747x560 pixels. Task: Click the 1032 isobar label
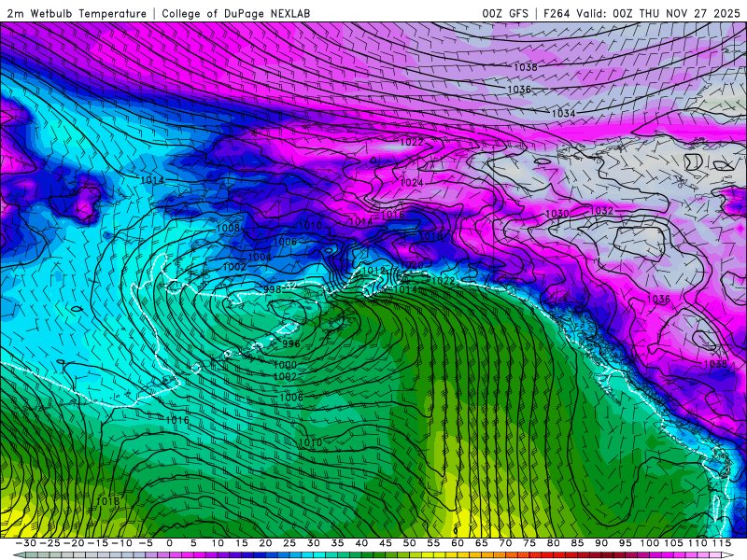tap(601, 211)
